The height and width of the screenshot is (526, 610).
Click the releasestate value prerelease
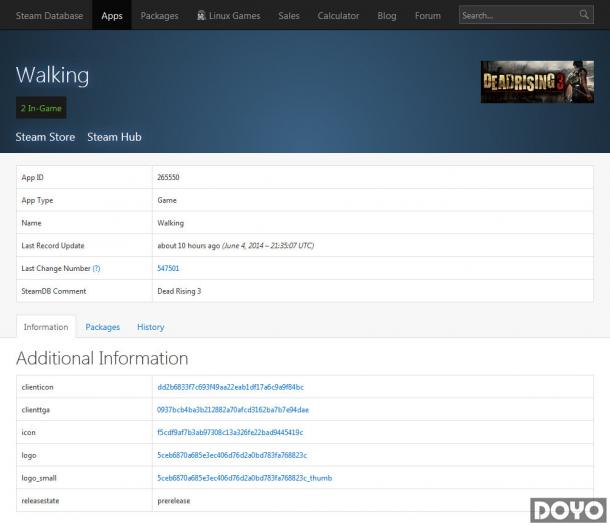click(x=174, y=501)
